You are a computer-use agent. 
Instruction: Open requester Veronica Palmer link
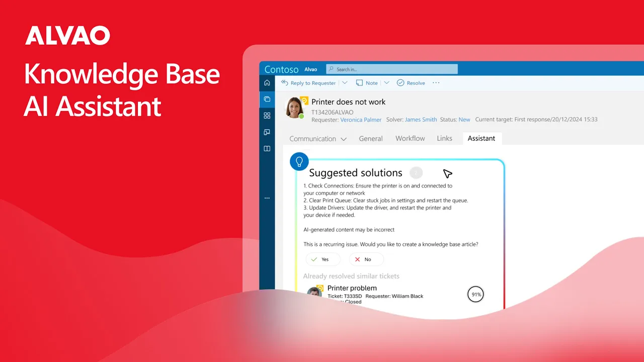click(x=361, y=120)
